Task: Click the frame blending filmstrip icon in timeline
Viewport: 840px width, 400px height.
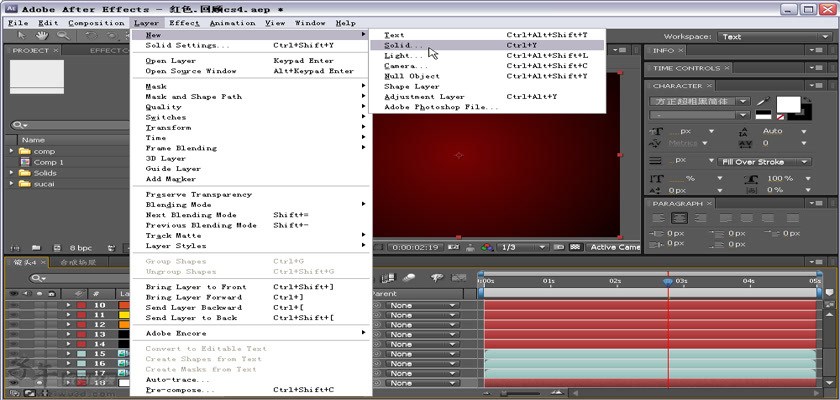Action: pos(388,277)
